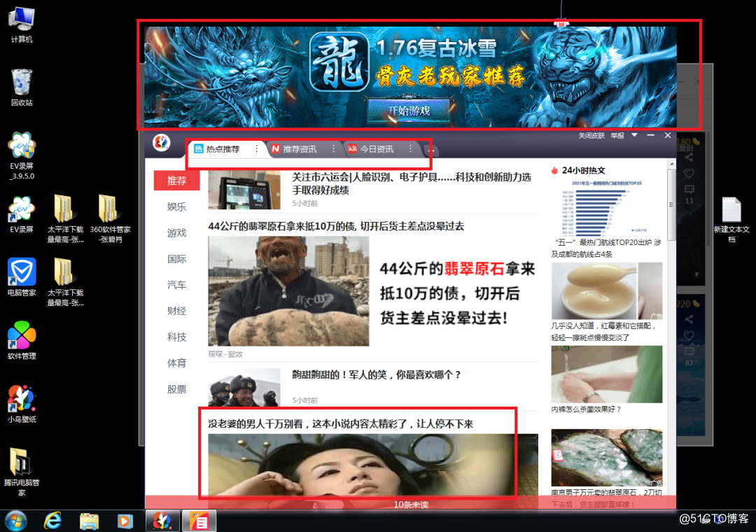The width and height of the screenshot is (756, 532).
Task: Open article 齁甜齁甜的！军人的笑
Action: pos(377,374)
